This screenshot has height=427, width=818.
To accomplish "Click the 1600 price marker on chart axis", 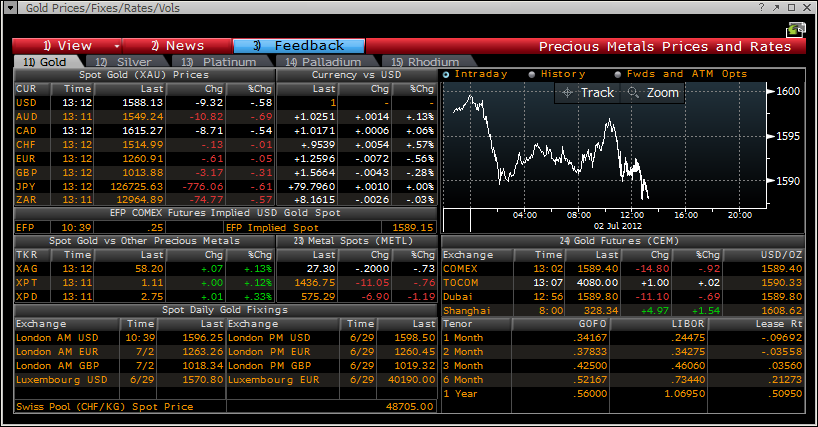I will (788, 91).
